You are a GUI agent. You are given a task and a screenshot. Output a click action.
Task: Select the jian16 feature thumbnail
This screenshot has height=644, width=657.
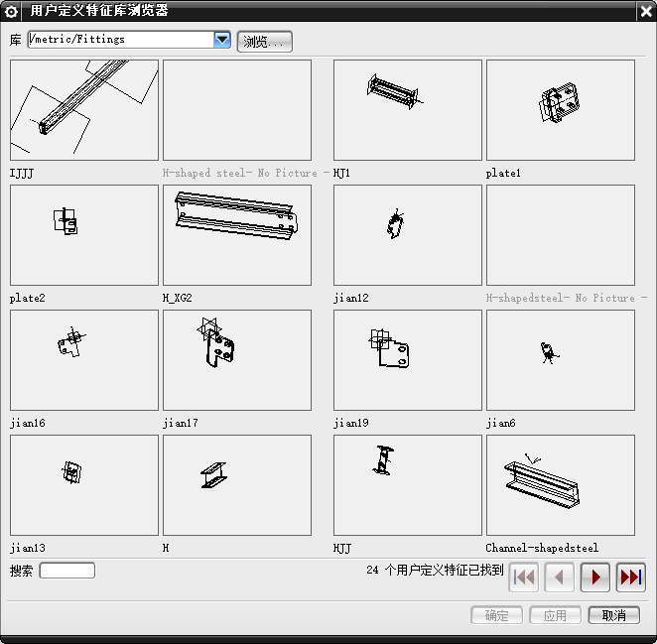point(84,360)
